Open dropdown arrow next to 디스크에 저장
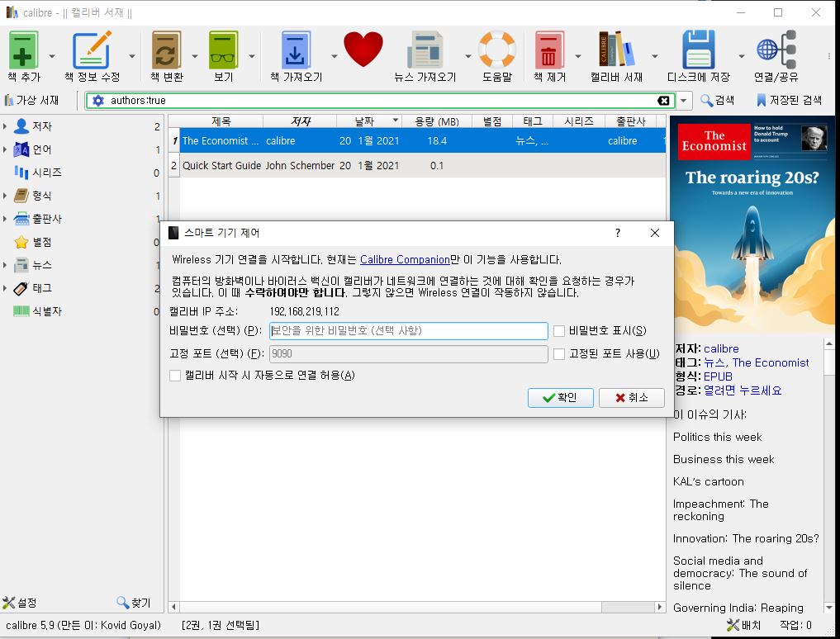This screenshot has height=639, width=840. (x=742, y=55)
